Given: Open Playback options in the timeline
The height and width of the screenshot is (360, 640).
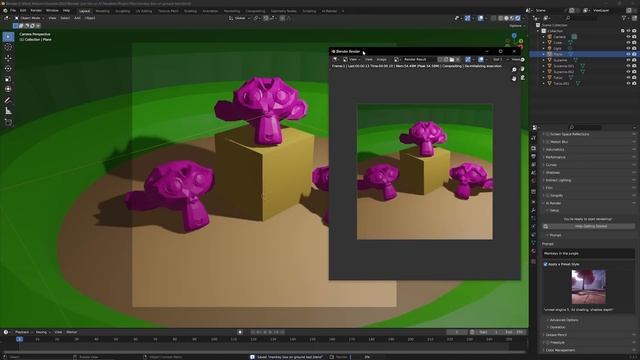Looking at the screenshot, I should (x=23, y=332).
